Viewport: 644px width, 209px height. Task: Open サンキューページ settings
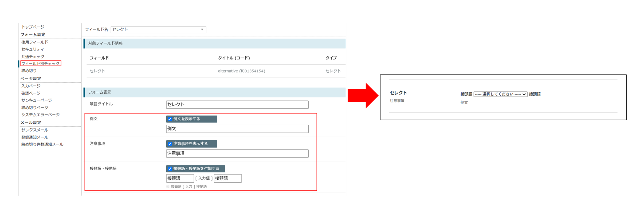pos(37,100)
